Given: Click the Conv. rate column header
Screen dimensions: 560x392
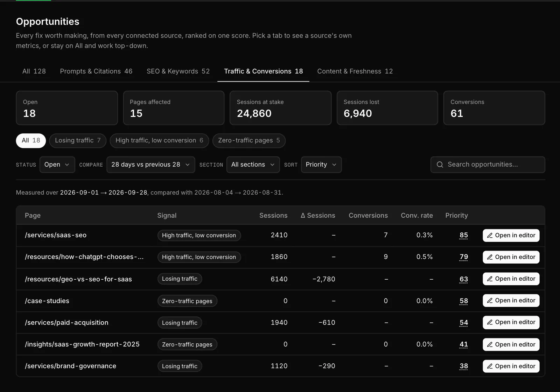Looking at the screenshot, I should (x=417, y=216).
